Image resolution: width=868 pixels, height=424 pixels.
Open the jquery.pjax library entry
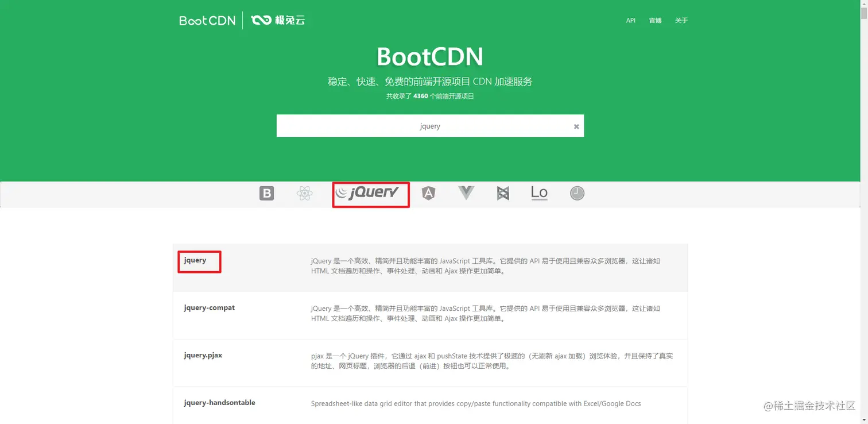[x=203, y=356]
